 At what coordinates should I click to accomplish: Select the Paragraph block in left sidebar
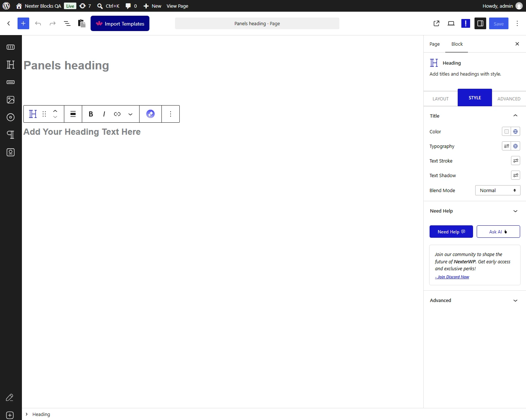(11, 135)
